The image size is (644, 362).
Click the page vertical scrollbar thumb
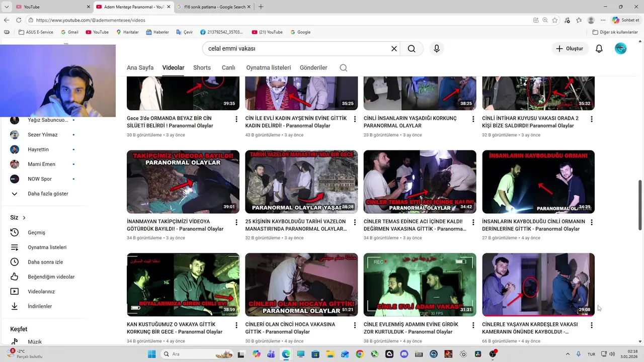[x=640, y=205]
